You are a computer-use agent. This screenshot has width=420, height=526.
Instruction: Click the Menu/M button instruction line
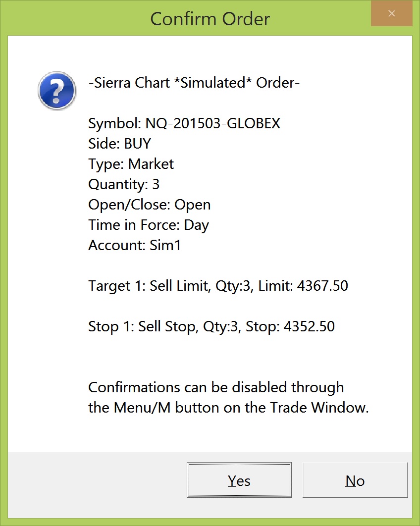click(x=228, y=408)
